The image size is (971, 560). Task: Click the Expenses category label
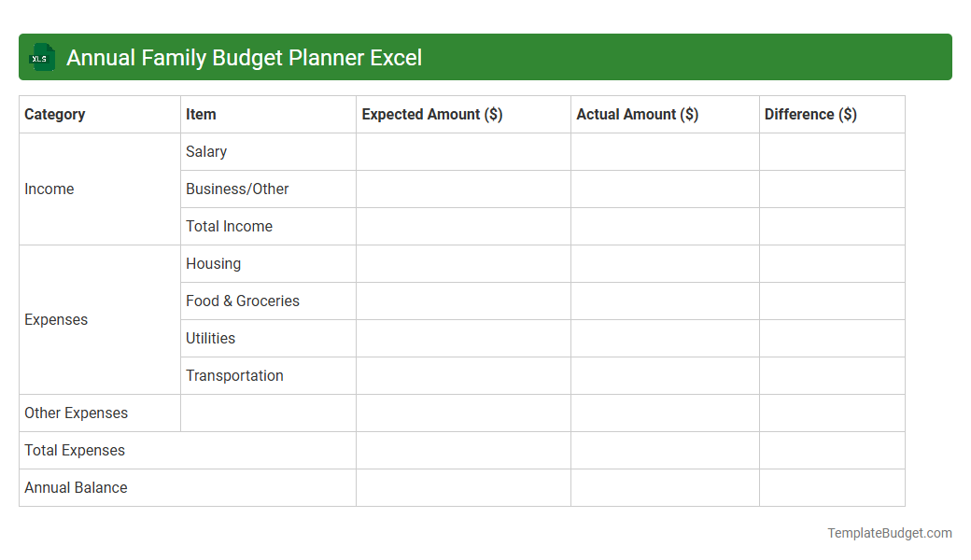pos(56,319)
